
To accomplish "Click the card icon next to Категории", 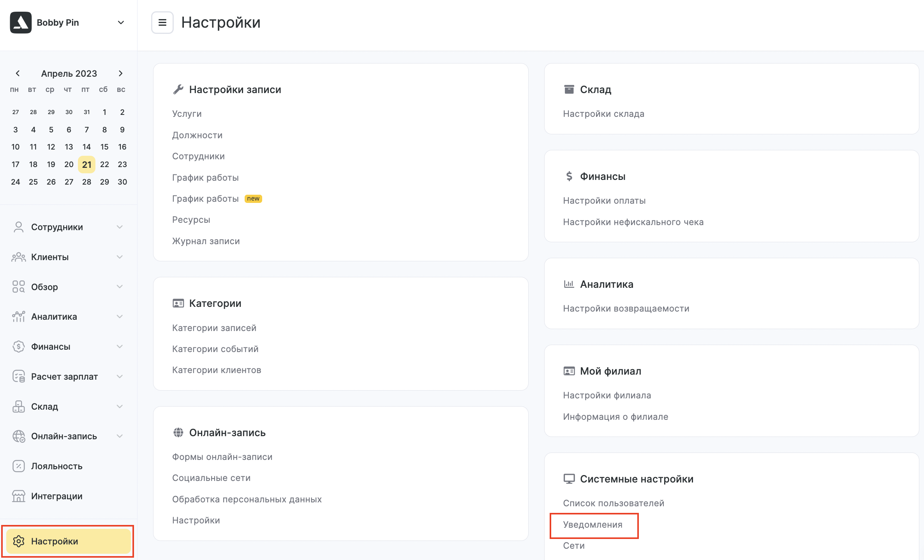I will 178,303.
